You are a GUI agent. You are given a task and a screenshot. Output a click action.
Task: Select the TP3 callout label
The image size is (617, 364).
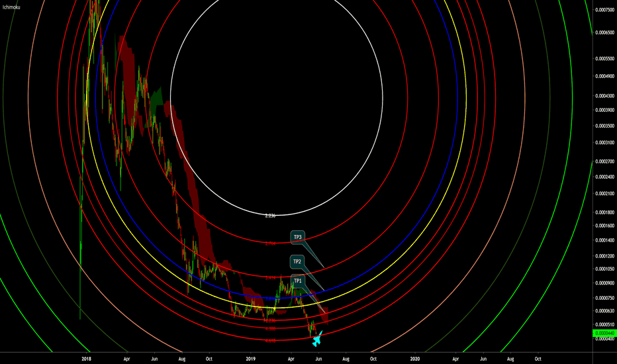(x=297, y=237)
